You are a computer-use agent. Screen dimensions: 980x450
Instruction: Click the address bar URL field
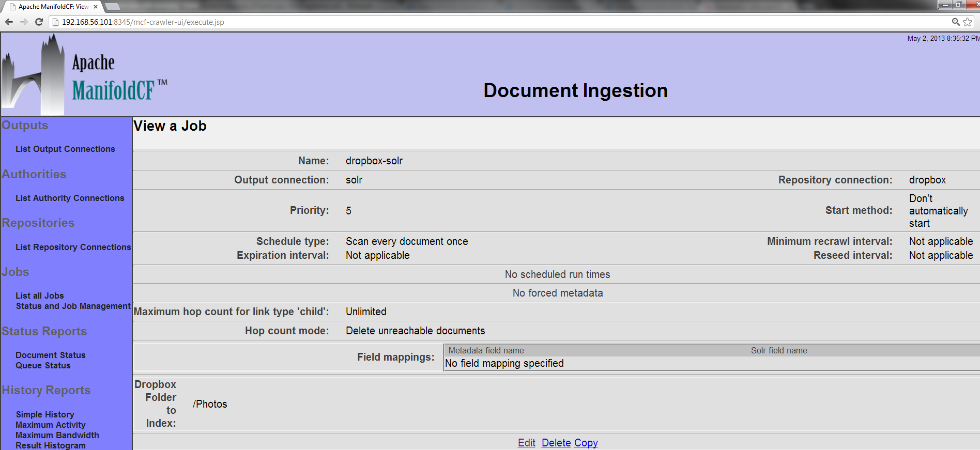pos(465,22)
